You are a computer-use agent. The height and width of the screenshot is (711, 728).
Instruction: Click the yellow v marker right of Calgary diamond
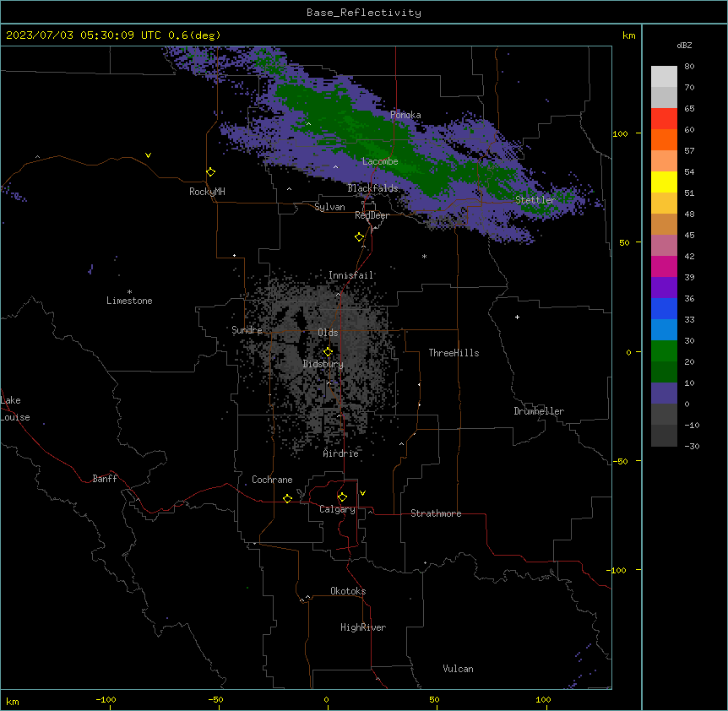pos(362,493)
